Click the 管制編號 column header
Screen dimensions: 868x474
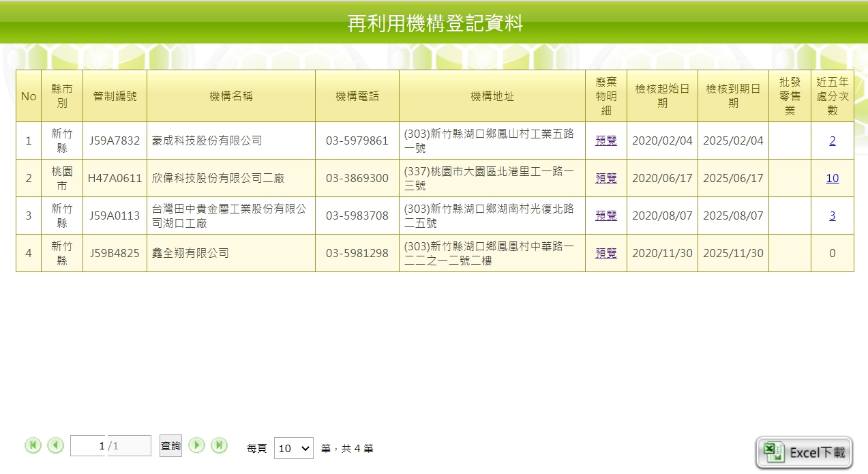coord(115,96)
